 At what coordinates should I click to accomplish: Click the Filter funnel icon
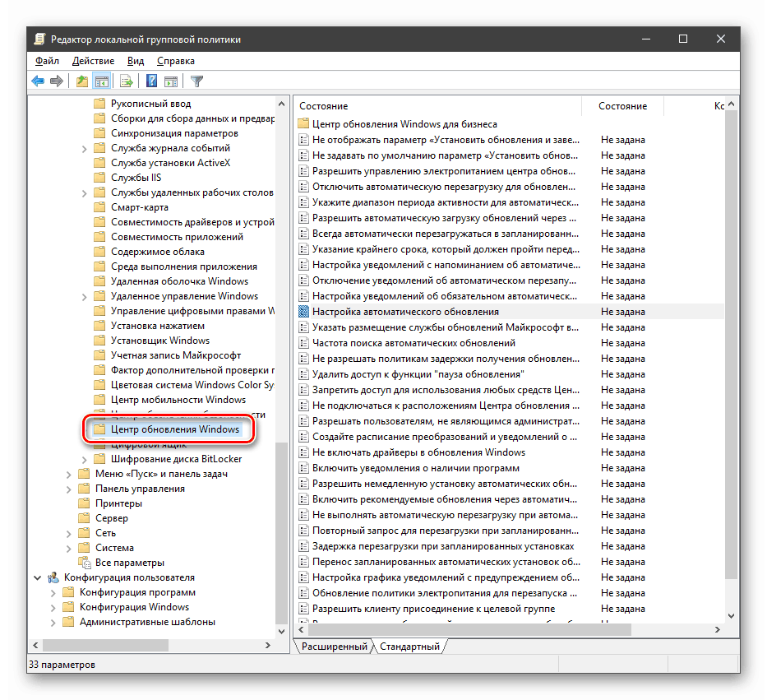197,81
